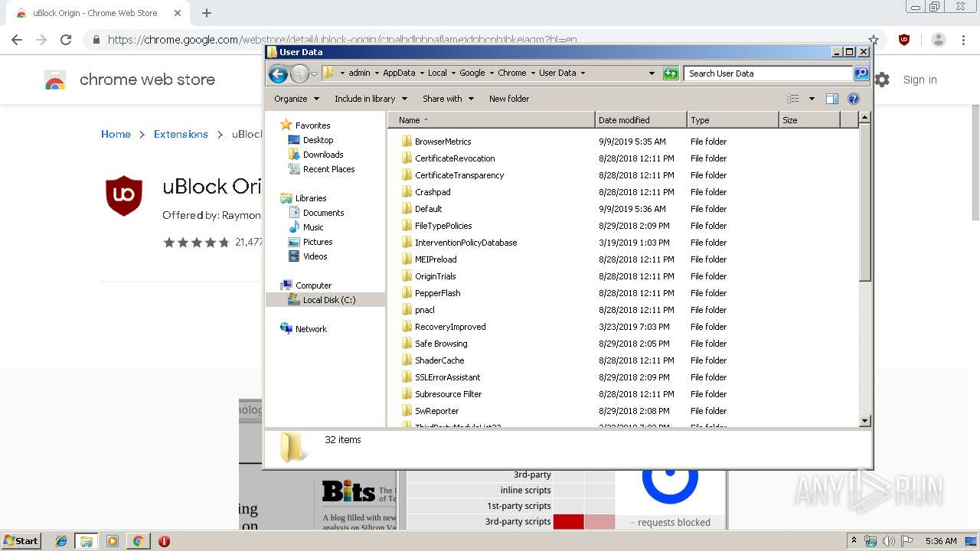Click the uBlock Origin red shield logo
Viewport: 980px width, 551px height.
point(124,195)
